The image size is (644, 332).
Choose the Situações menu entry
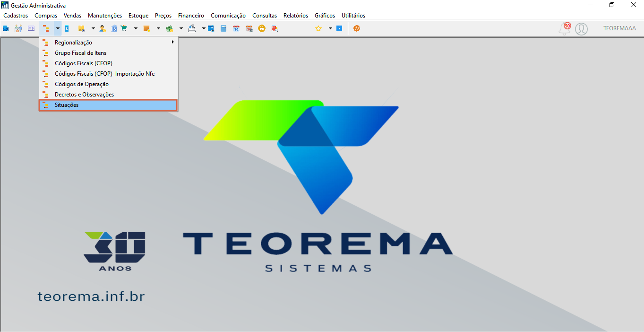(x=108, y=105)
